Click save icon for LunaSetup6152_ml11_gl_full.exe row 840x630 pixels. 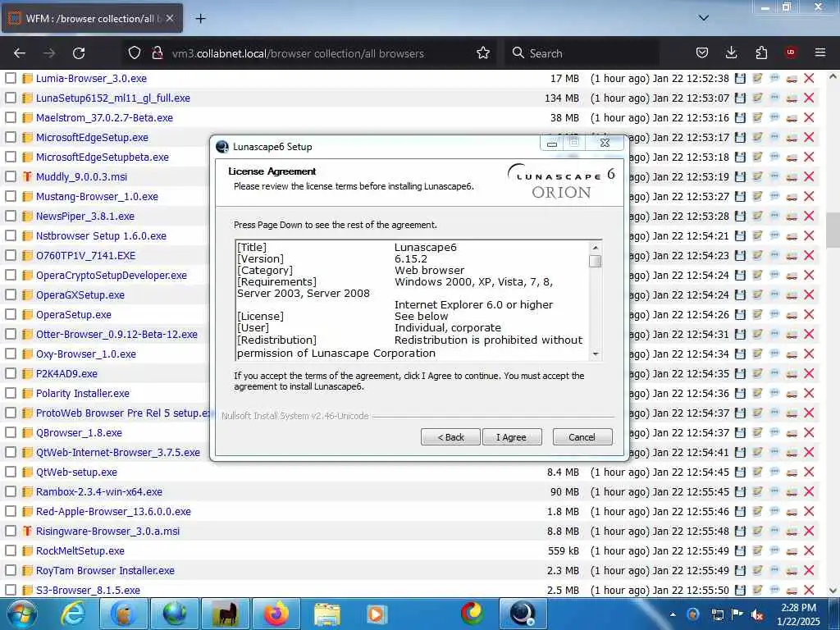(x=740, y=98)
